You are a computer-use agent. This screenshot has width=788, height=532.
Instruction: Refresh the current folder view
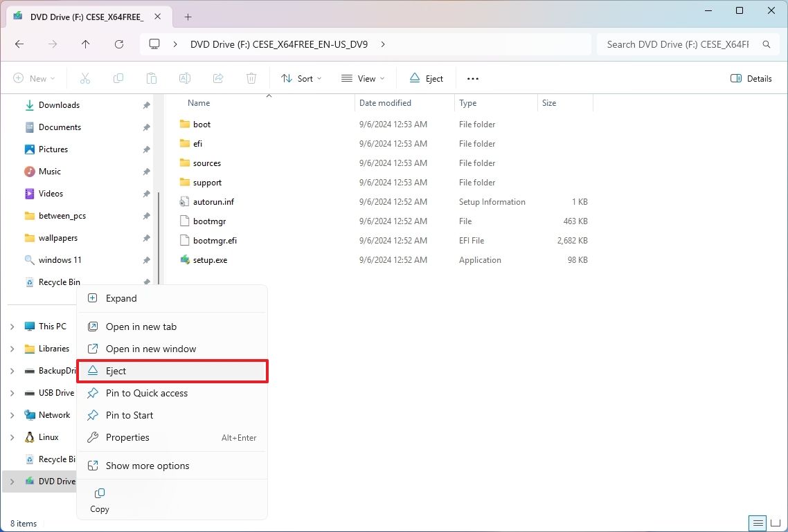[118, 44]
